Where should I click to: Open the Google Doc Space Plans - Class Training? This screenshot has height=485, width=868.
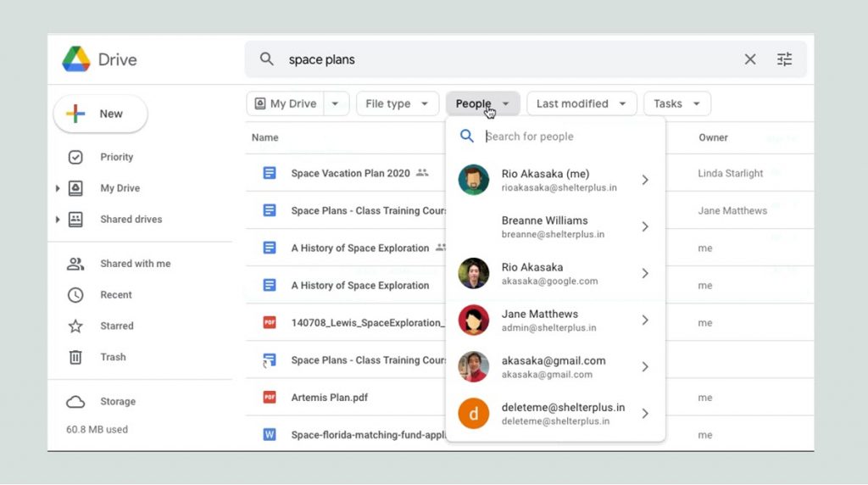[x=368, y=211]
